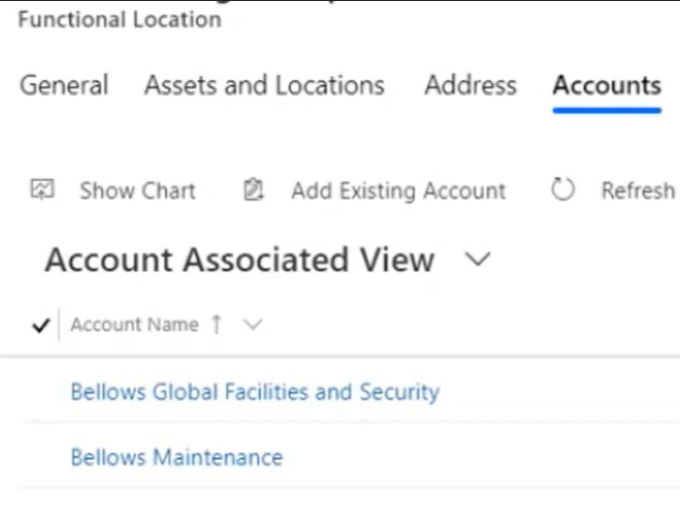
Task: Click the circular Refresh icon
Action: 563,189
